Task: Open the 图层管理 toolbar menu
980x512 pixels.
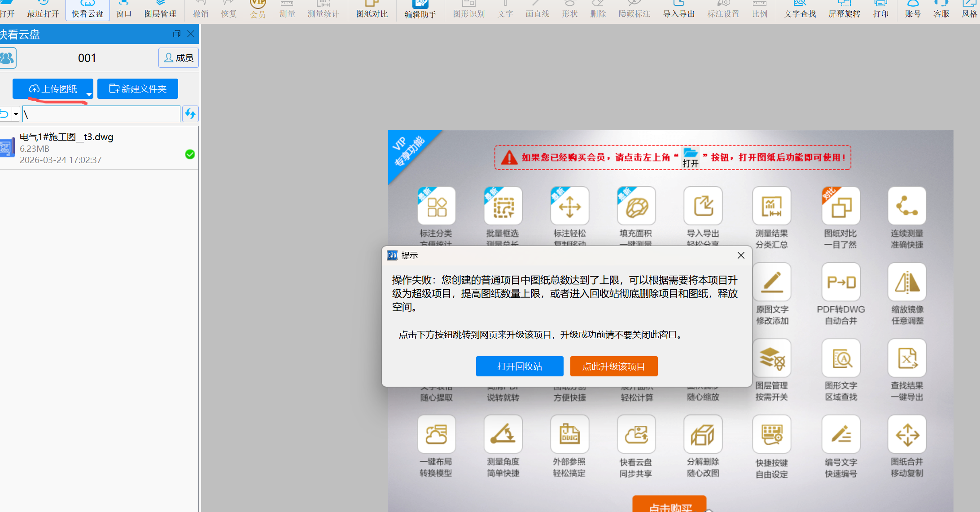Action: pos(160,10)
